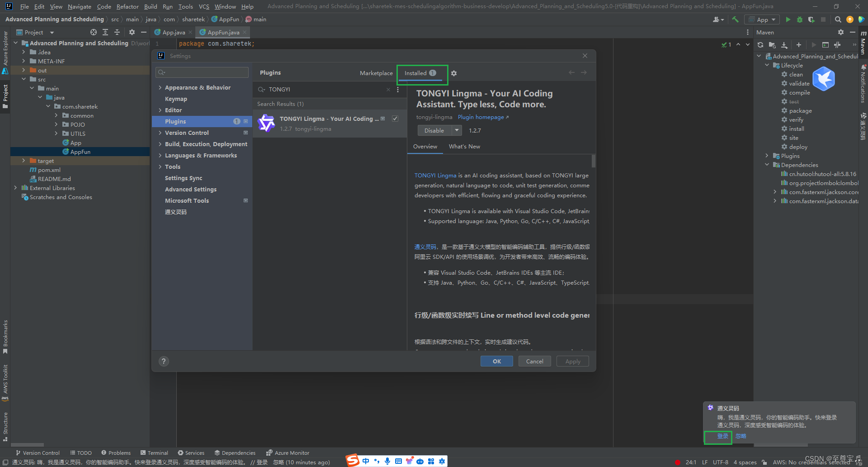Image resolution: width=868 pixels, height=467 pixels.
Task: Expand Build, Execution, Deployment settings
Action: [x=160, y=144]
